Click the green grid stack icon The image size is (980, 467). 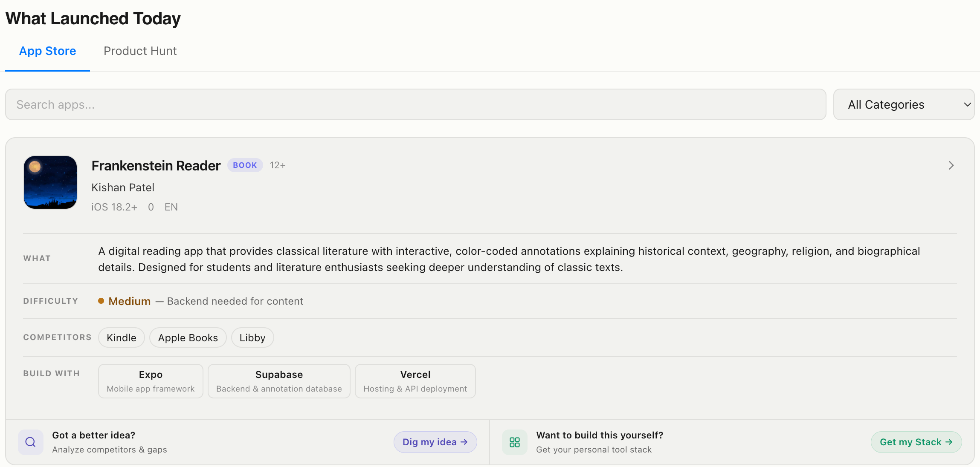tap(515, 442)
